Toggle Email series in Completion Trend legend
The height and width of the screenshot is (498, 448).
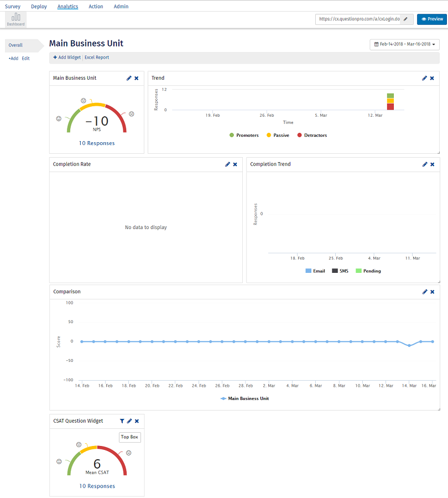click(315, 271)
